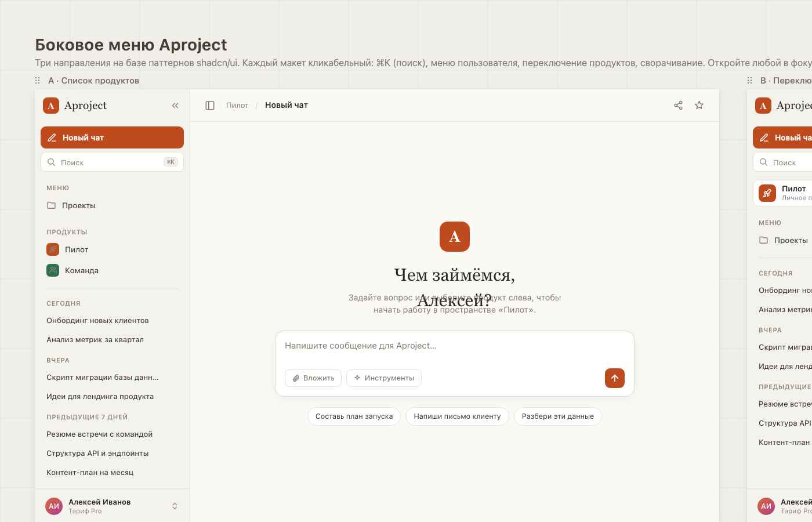Collapse frame A sidebar with the double chevron
The height and width of the screenshot is (522, 812).
click(175, 106)
